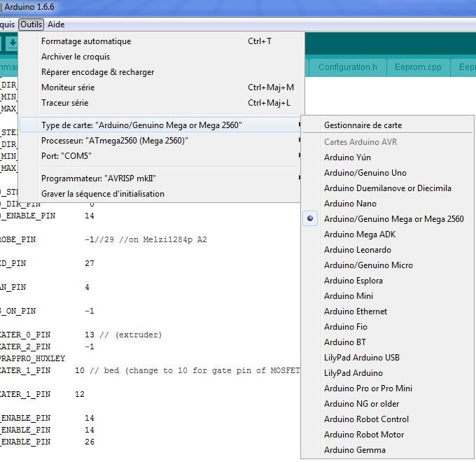Select Arduino Pro or Pro Mini
The width and height of the screenshot is (476, 462).
point(388,388)
